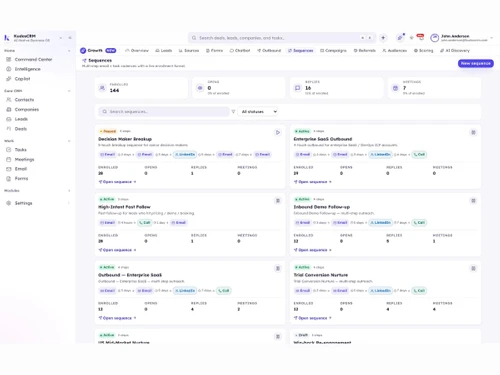Open sequence link on High-Intent Fast Follow

(117, 250)
